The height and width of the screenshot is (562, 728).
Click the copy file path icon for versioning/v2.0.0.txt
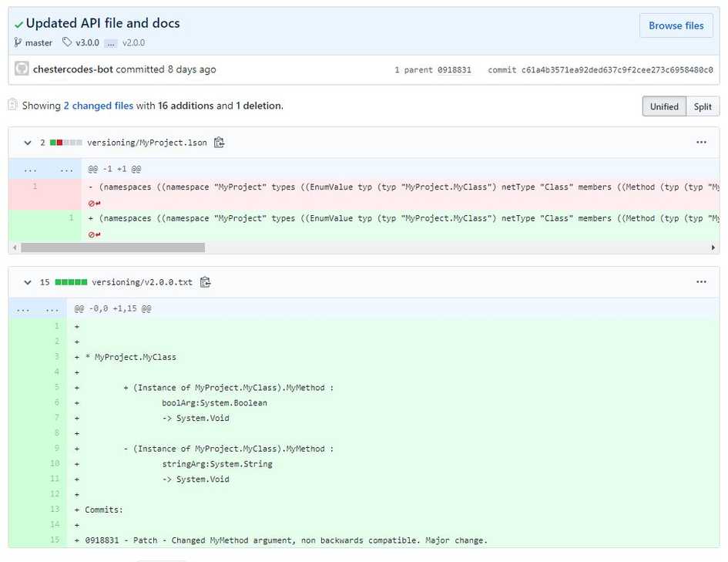pos(205,281)
